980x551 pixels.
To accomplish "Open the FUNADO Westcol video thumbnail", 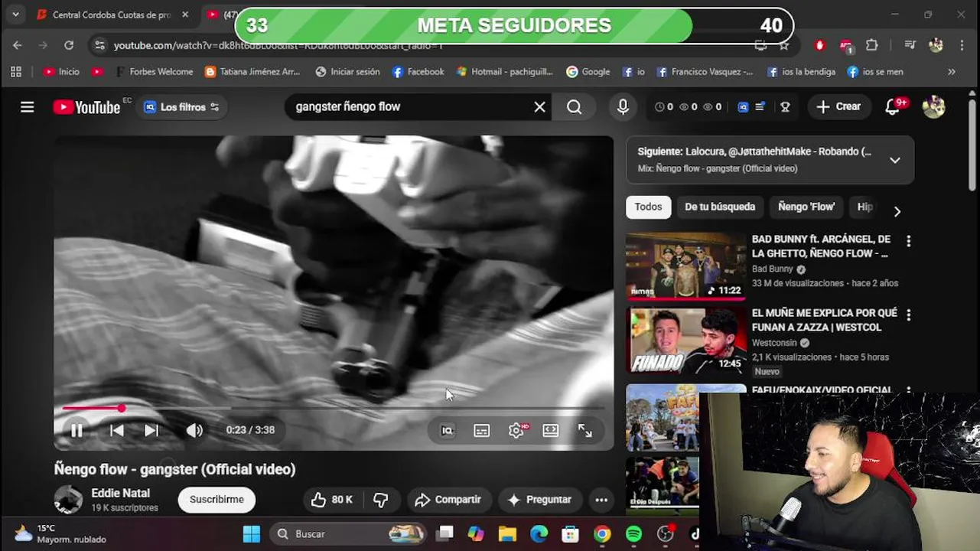I will 685,341.
